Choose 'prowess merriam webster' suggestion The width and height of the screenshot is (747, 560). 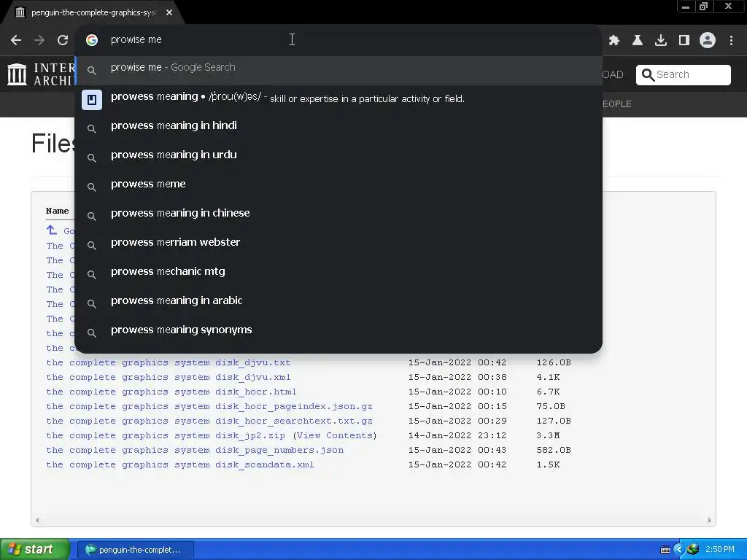tap(338, 245)
